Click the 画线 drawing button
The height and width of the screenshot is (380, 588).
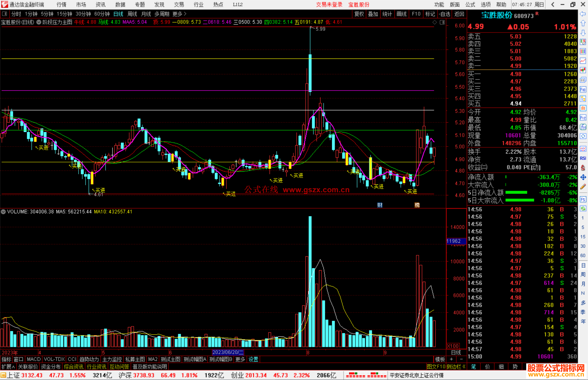[x=402, y=14]
